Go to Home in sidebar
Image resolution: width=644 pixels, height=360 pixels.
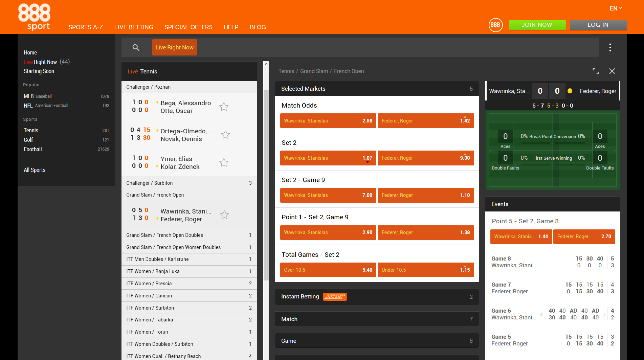click(x=30, y=52)
